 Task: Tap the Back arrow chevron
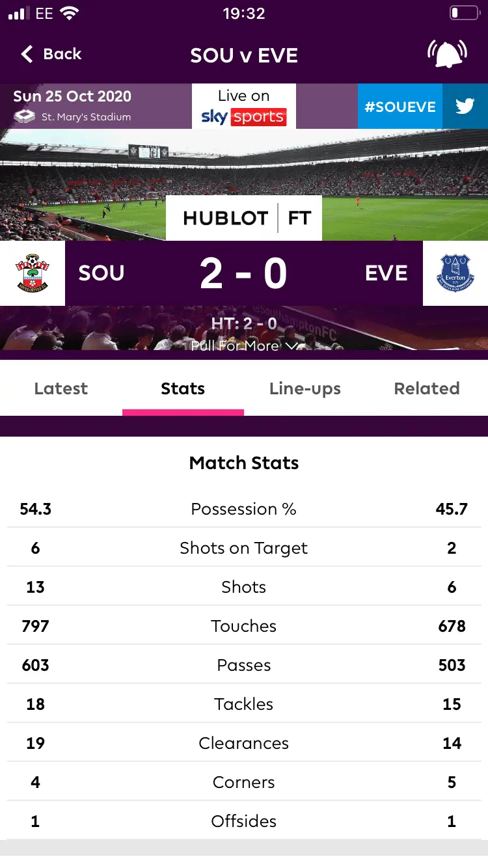27,54
